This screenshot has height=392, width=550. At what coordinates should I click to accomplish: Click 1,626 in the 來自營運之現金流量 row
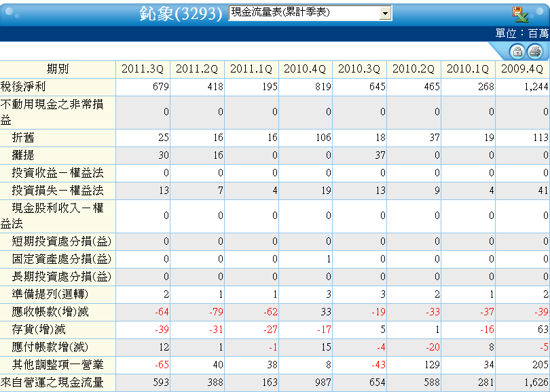536,383
